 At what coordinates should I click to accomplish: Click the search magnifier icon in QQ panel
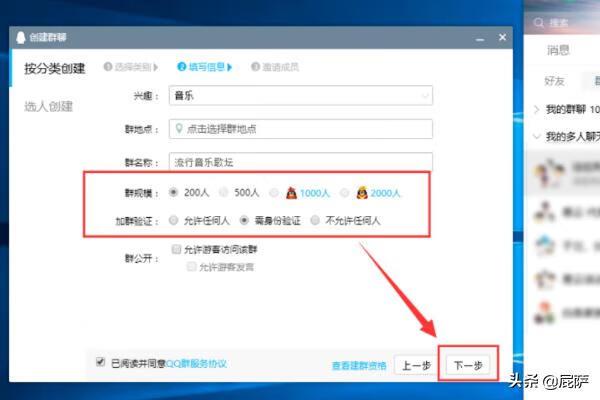538,23
